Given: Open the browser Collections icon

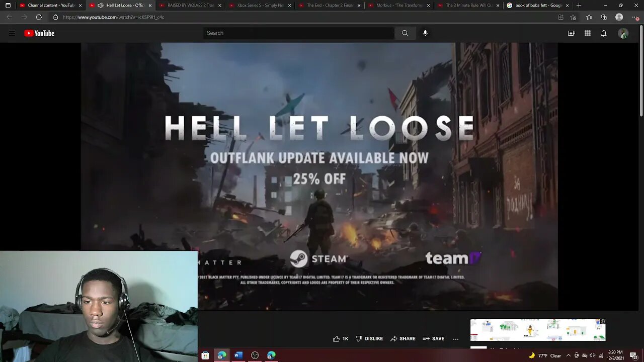Looking at the screenshot, I should pyautogui.click(x=604, y=17).
